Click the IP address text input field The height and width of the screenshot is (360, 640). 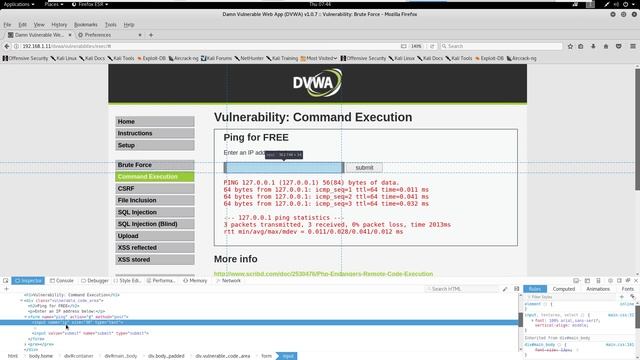click(284, 168)
